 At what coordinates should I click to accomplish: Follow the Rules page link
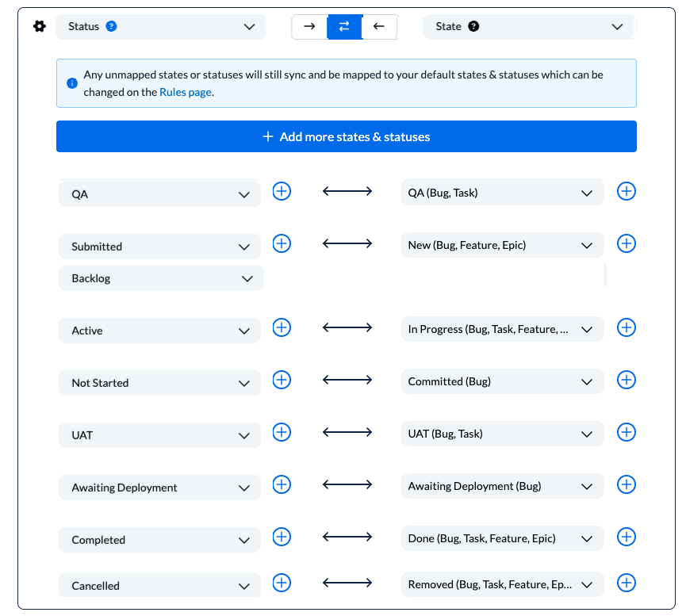tap(186, 92)
